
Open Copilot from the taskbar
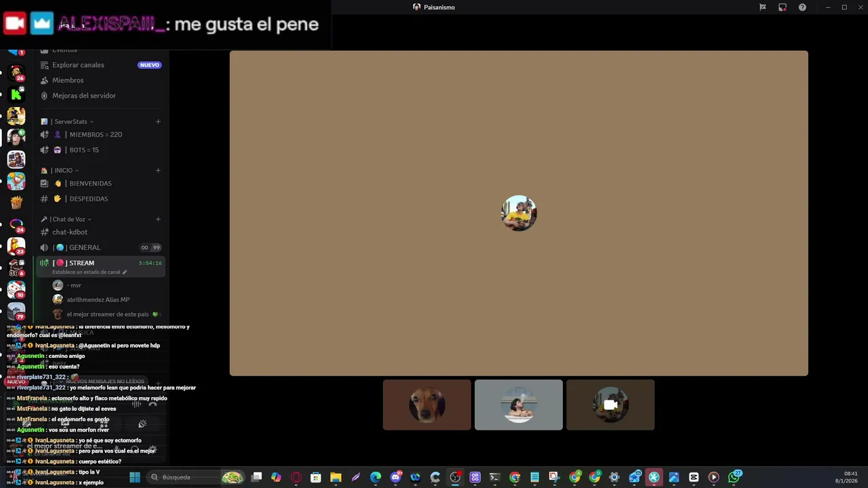coord(276,477)
